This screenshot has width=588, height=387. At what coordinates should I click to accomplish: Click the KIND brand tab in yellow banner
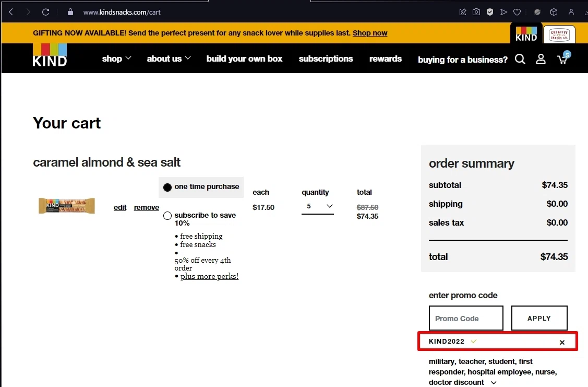coord(526,34)
